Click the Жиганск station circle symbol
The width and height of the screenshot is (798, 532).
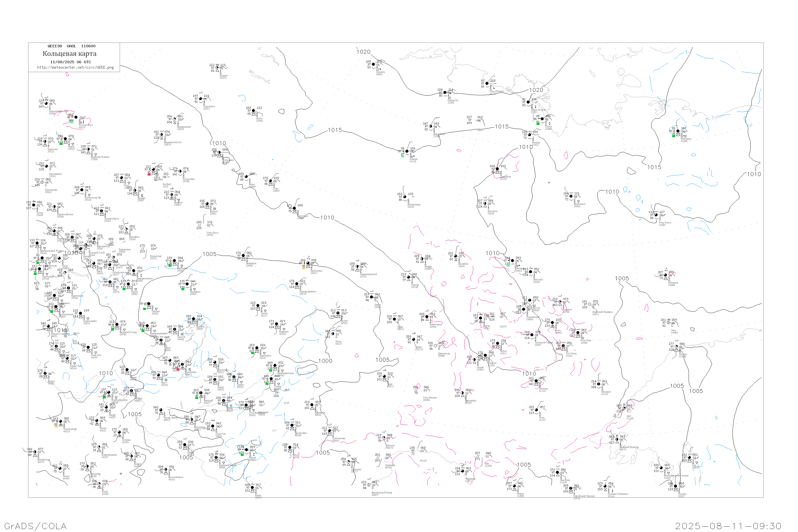[485, 203]
